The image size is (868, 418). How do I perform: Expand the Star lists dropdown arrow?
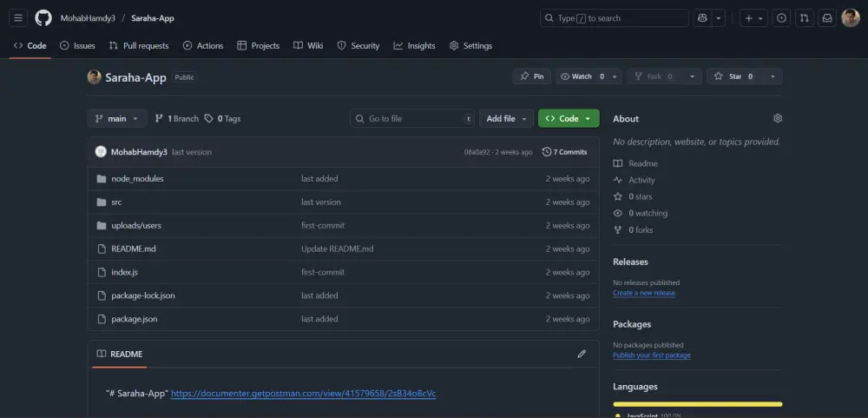[x=773, y=76]
